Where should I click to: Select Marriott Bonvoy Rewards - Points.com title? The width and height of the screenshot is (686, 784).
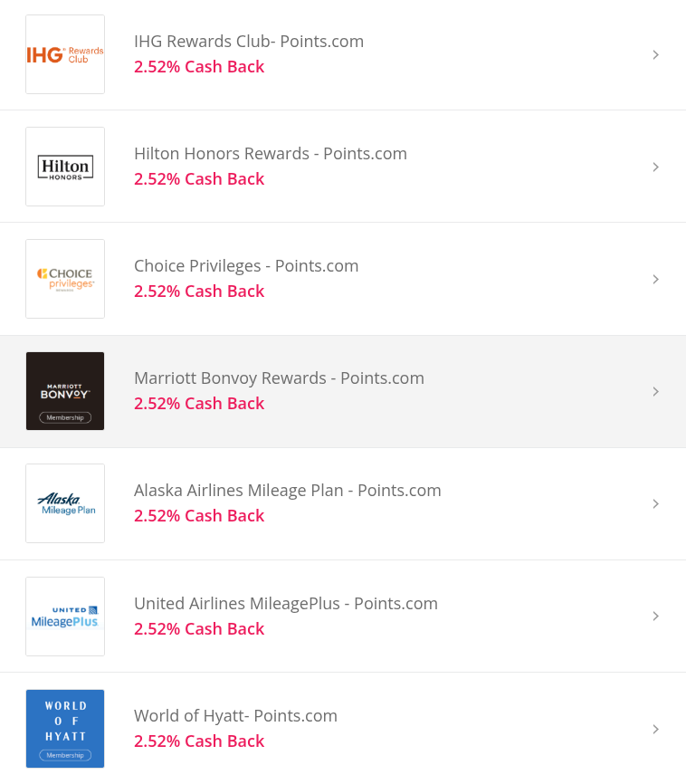(x=279, y=378)
